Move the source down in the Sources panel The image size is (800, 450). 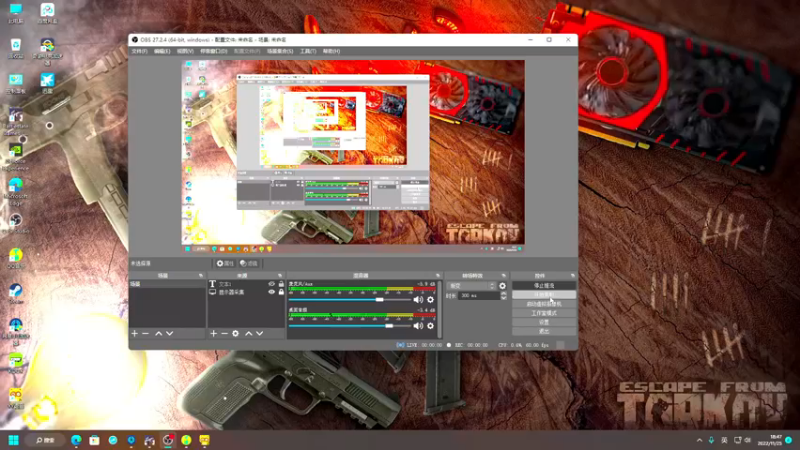(x=260, y=333)
